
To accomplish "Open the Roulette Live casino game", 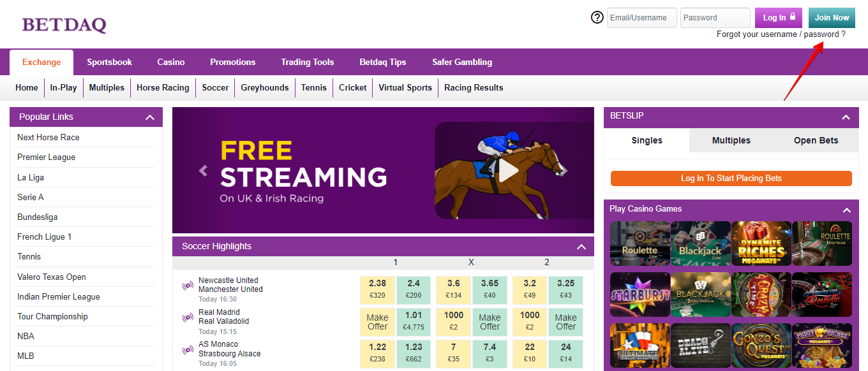I will pyautogui.click(x=640, y=244).
